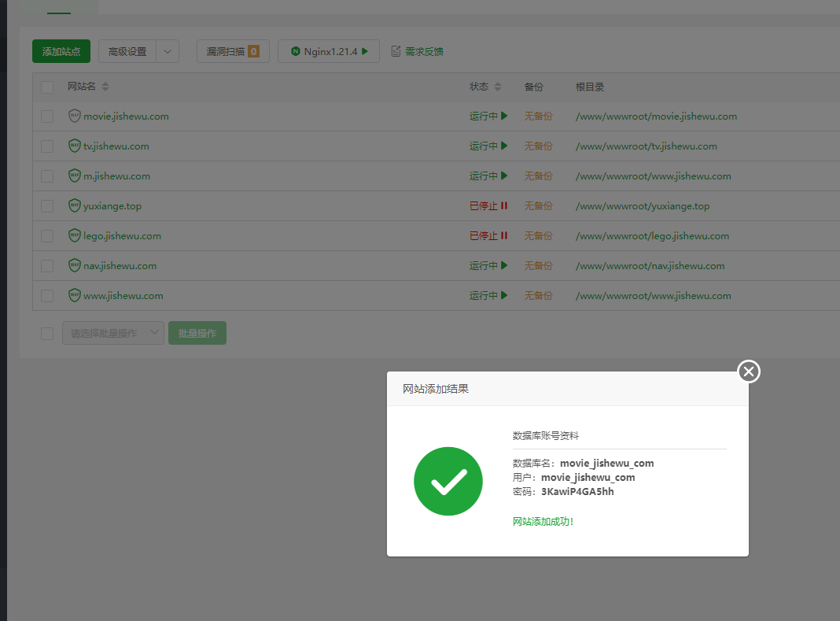Click 无备份 for yuxiange.top
The image size is (840, 621).
pyautogui.click(x=538, y=206)
